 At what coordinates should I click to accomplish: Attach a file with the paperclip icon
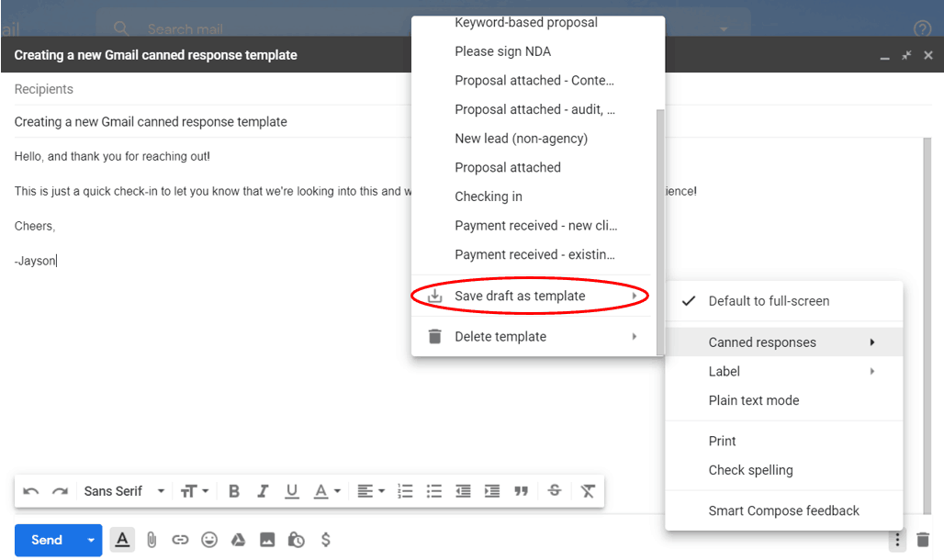[x=152, y=540]
